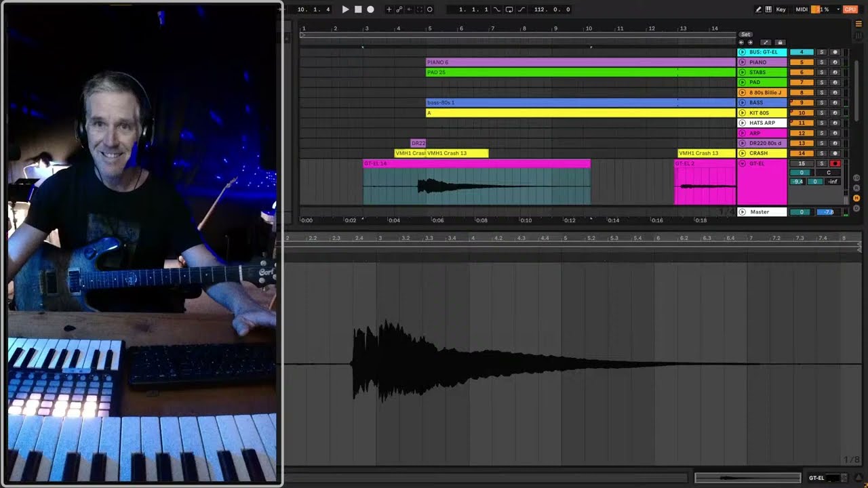
Task: Click the Set locator button
Action: (x=745, y=35)
